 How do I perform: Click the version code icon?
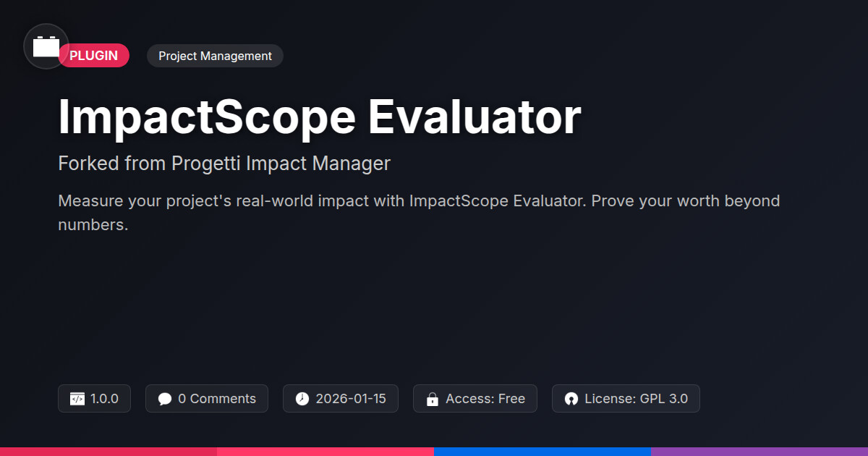coord(77,399)
